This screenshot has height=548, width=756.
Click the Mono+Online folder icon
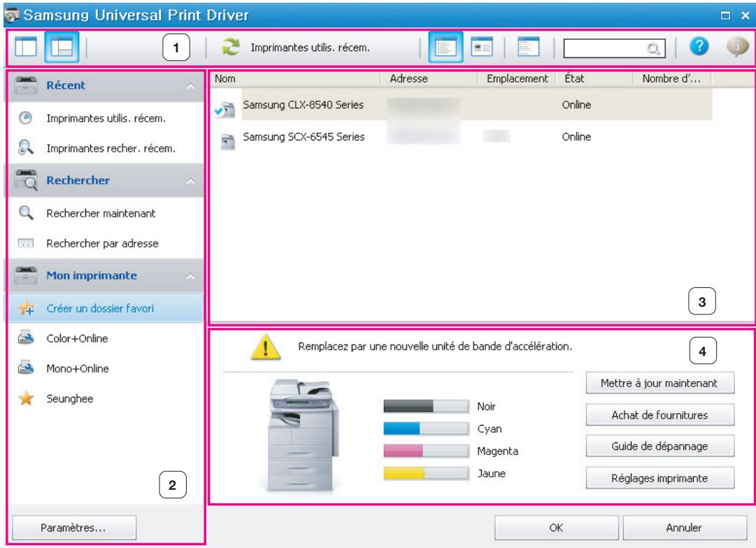[26, 368]
